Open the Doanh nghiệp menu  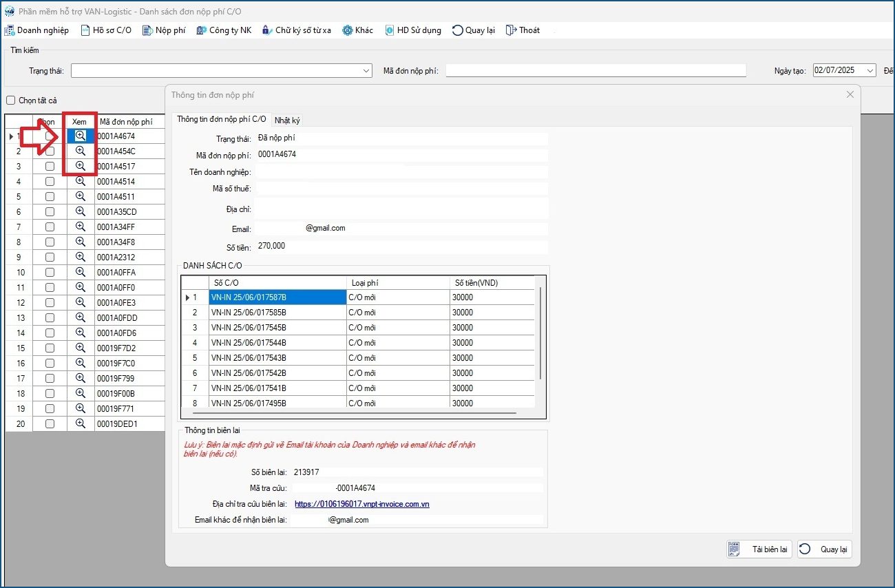[x=37, y=30]
